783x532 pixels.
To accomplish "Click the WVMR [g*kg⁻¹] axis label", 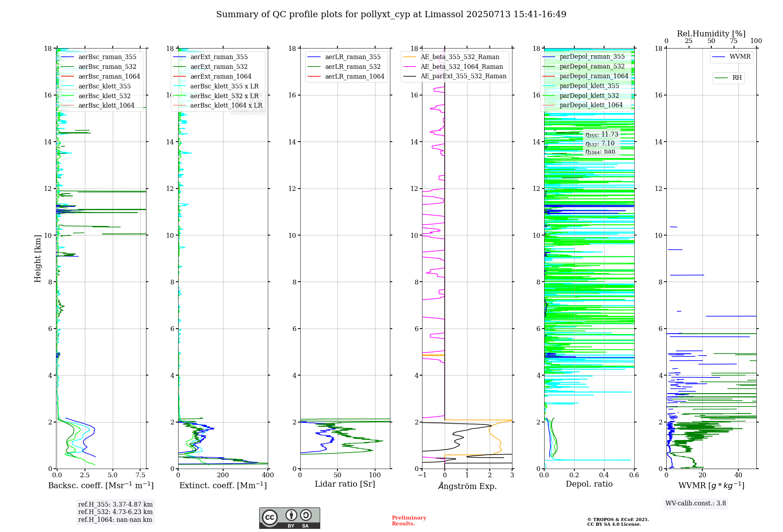I will pos(711,486).
